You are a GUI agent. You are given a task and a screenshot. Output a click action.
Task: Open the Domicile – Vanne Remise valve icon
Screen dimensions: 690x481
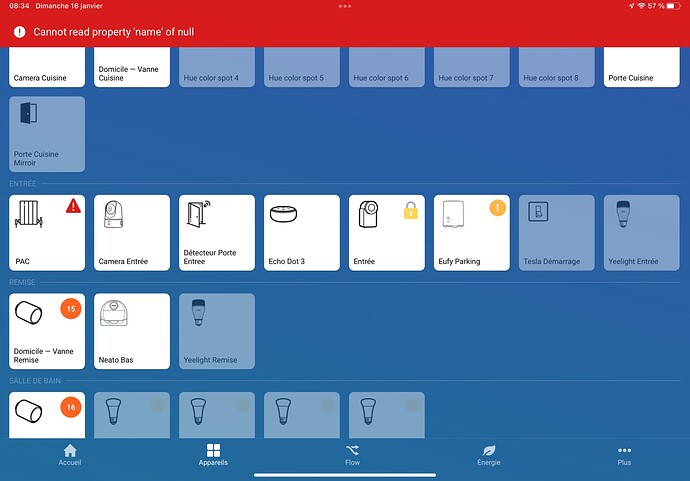click(x=29, y=313)
